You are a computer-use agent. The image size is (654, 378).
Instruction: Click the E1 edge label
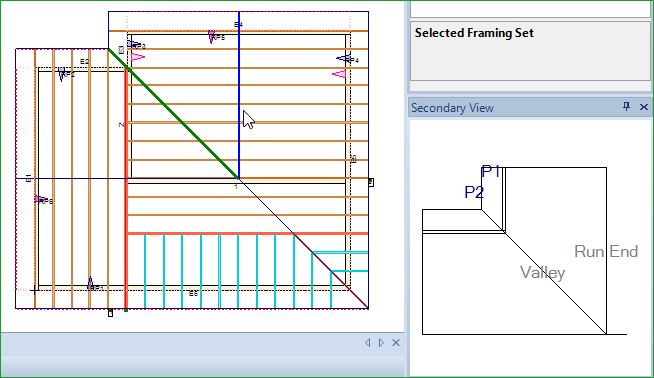coord(28,179)
